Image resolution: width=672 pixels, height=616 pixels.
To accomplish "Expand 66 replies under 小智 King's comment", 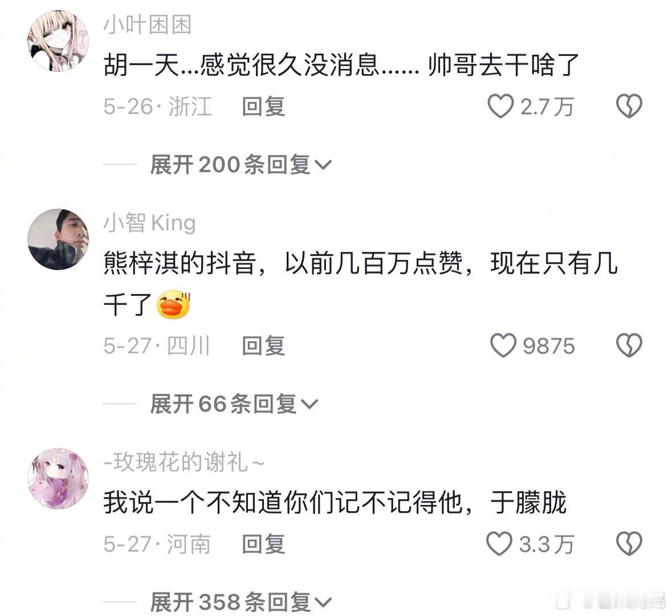I will tap(234, 404).
